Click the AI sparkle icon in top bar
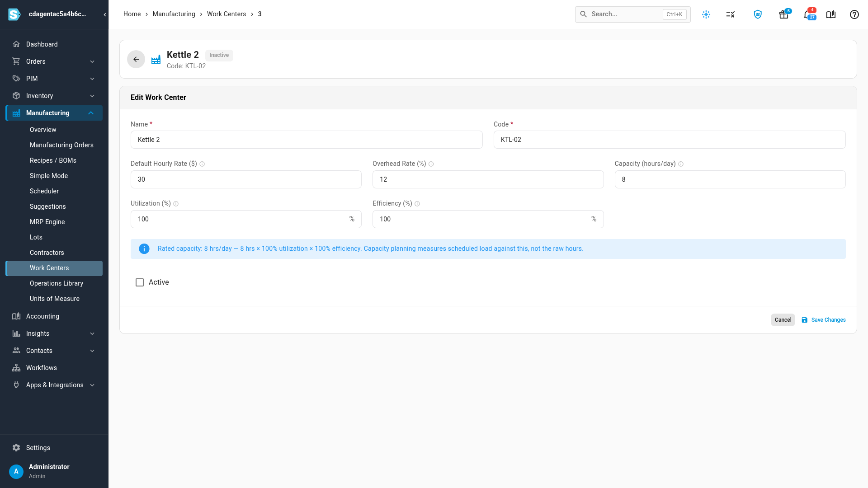 pyautogui.click(x=706, y=14)
